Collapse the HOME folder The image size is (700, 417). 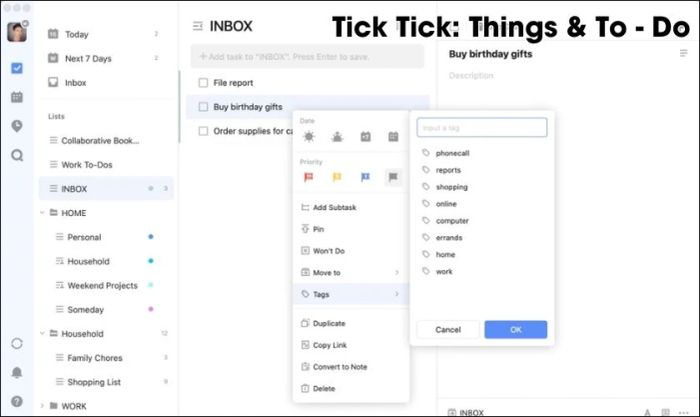coord(42,213)
